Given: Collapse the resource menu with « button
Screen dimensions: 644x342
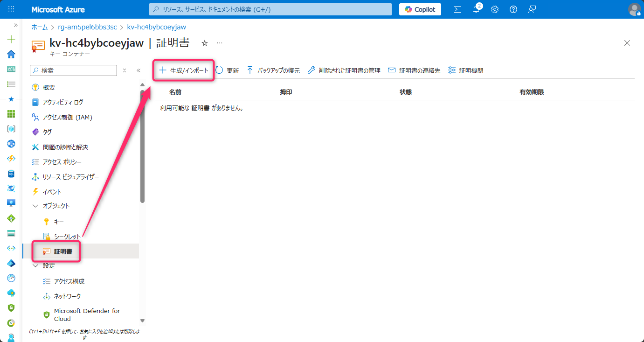Looking at the screenshot, I should click(138, 70).
